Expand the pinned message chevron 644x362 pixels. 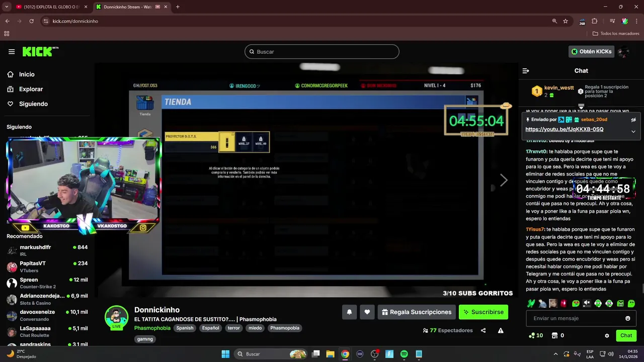tap(633, 131)
